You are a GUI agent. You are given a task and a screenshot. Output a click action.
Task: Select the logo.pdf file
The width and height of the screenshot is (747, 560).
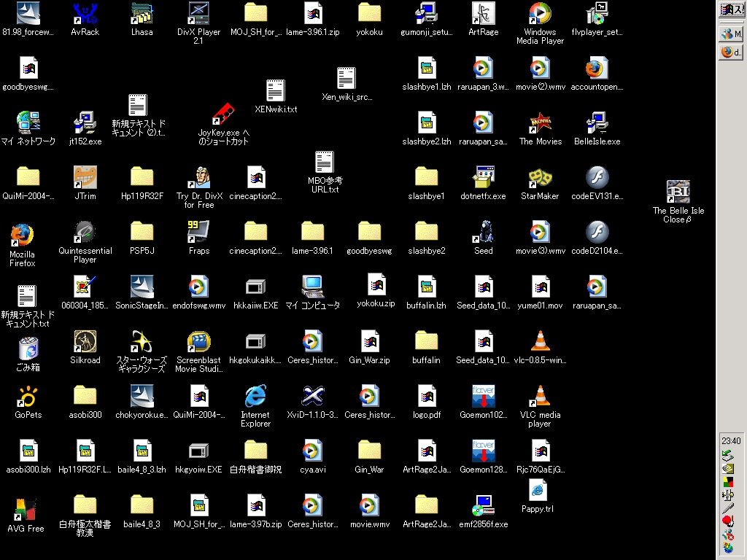tap(426, 402)
